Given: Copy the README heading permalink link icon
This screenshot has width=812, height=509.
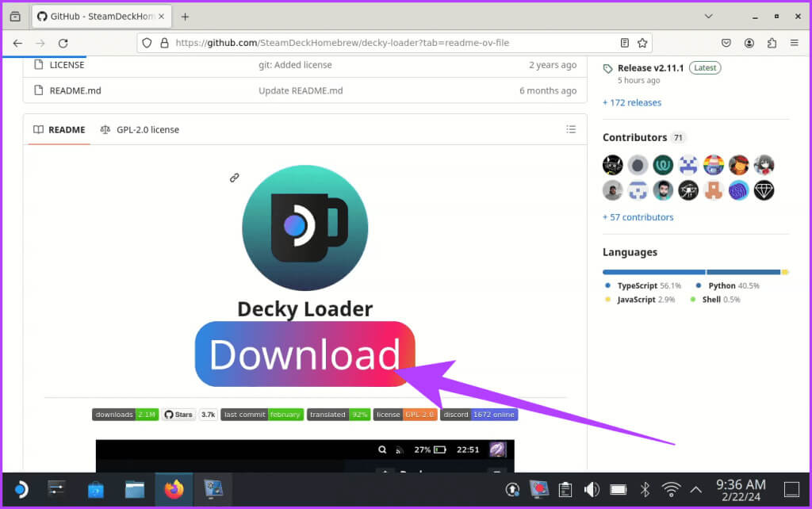Looking at the screenshot, I should pyautogui.click(x=235, y=178).
